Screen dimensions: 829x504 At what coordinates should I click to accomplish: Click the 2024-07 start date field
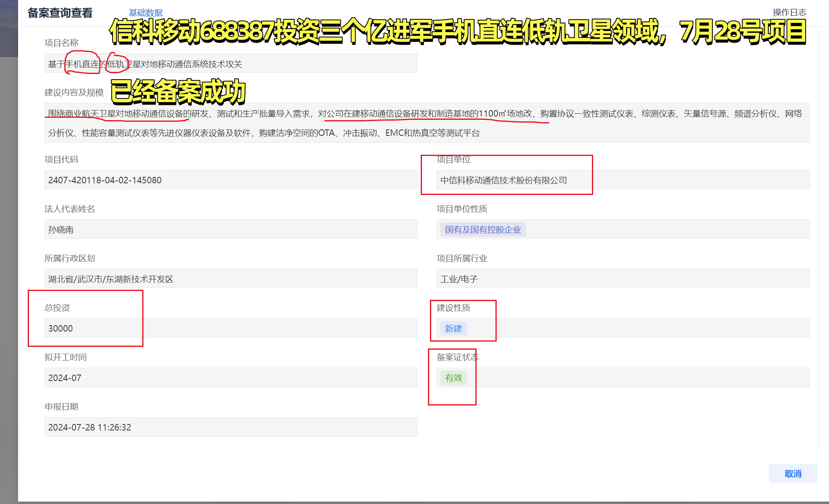click(x=231, y=377)
